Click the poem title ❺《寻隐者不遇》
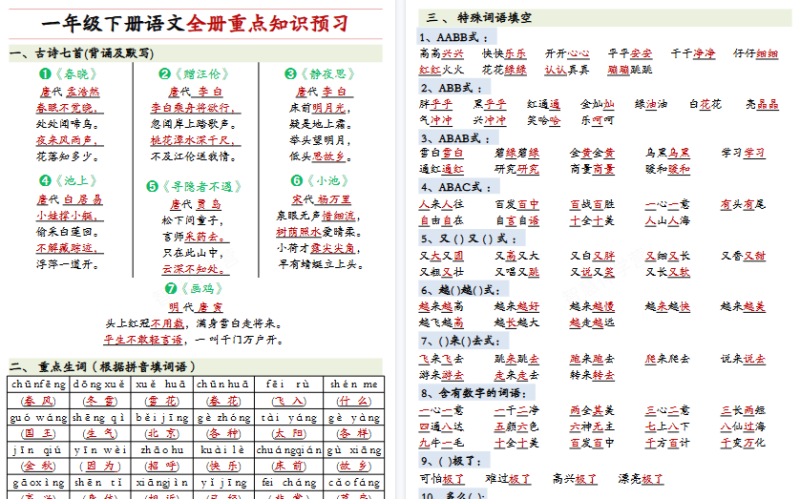The image size is (800, 499). pyautogui.click(x=194, y=187)
